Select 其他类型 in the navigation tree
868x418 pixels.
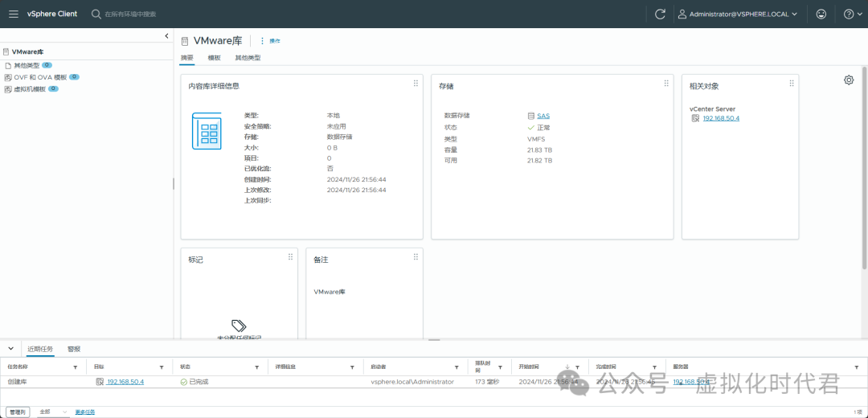coord(27,65)
